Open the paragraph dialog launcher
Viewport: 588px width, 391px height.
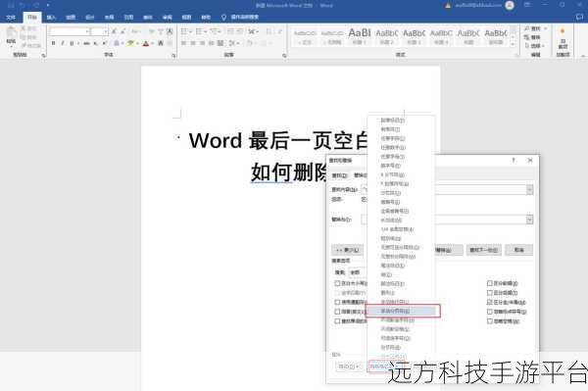coord(284,56)
